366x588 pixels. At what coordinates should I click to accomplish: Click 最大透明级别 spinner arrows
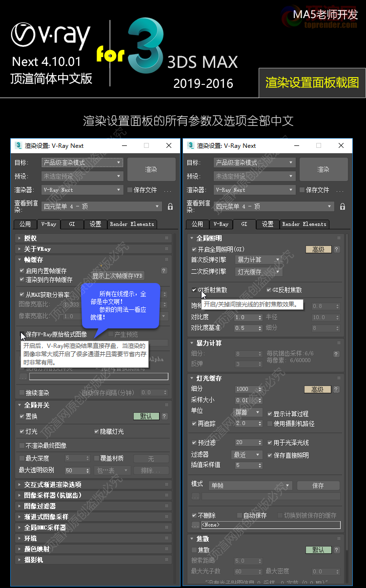tap(87, 471)
